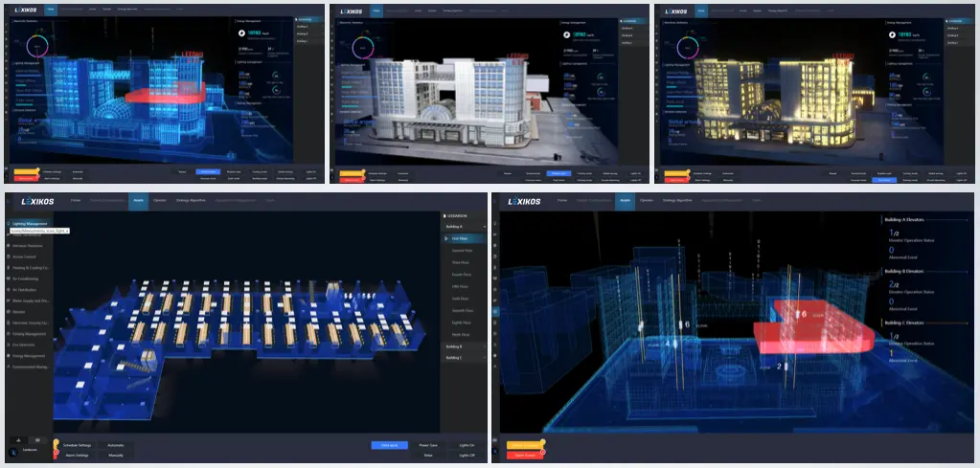Click electricity donut chart in blue wireframe view

point(36,46)
